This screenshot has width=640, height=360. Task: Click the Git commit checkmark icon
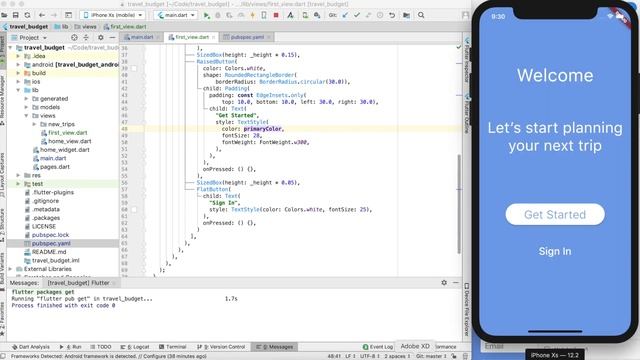pyautogui.click(x=357, y=15)
